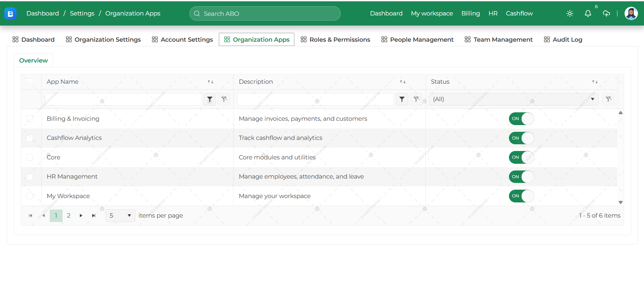Open the user avatar profile menu
Screen dimensions: 644x306
(631, 13)
